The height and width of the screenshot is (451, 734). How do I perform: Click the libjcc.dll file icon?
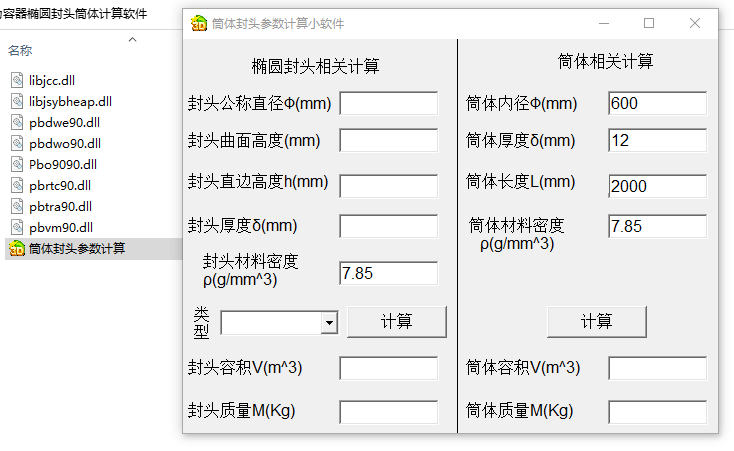click(17, 80)
